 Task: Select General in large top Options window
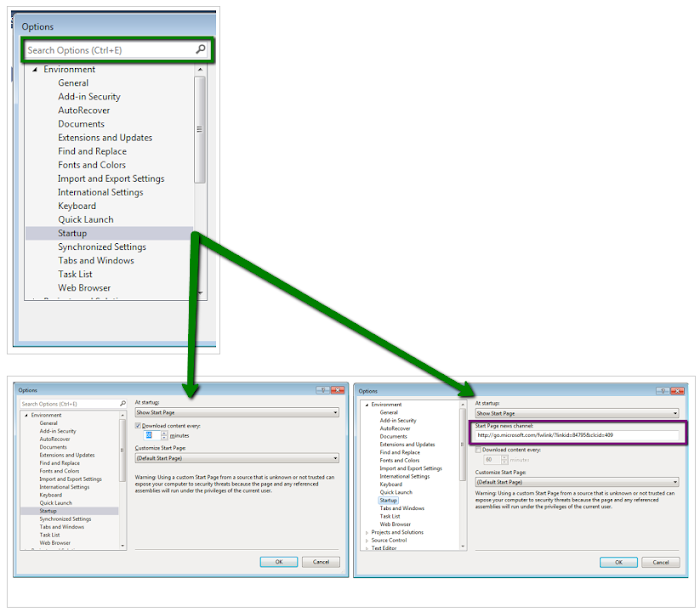pos(73,83)
